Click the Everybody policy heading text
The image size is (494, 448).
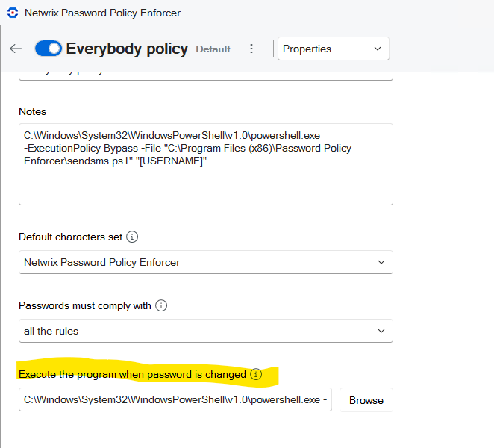pos(127,49)
